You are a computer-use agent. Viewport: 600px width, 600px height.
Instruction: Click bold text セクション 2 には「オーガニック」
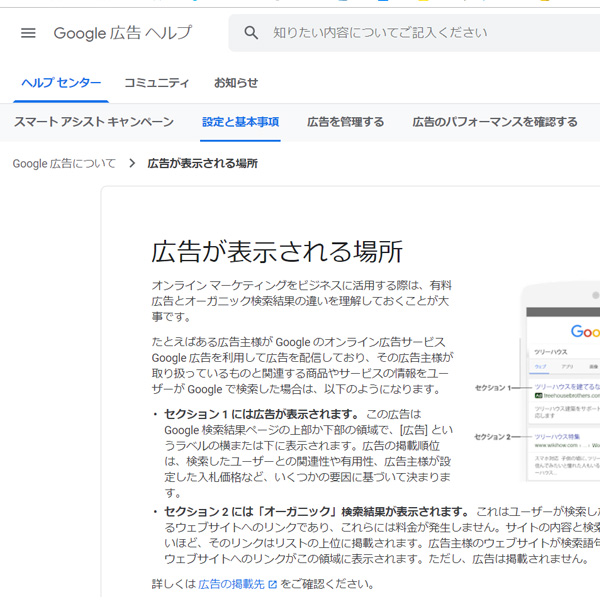(x=252, y=512)
